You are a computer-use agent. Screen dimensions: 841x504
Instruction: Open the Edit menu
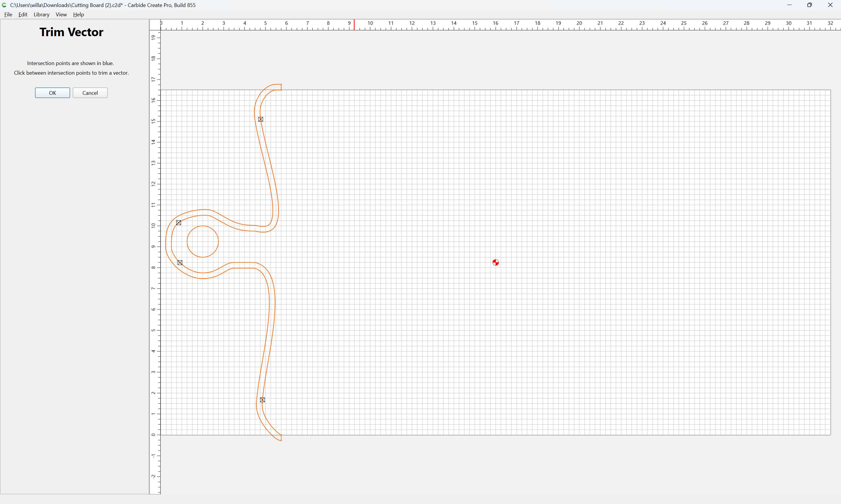23,15
